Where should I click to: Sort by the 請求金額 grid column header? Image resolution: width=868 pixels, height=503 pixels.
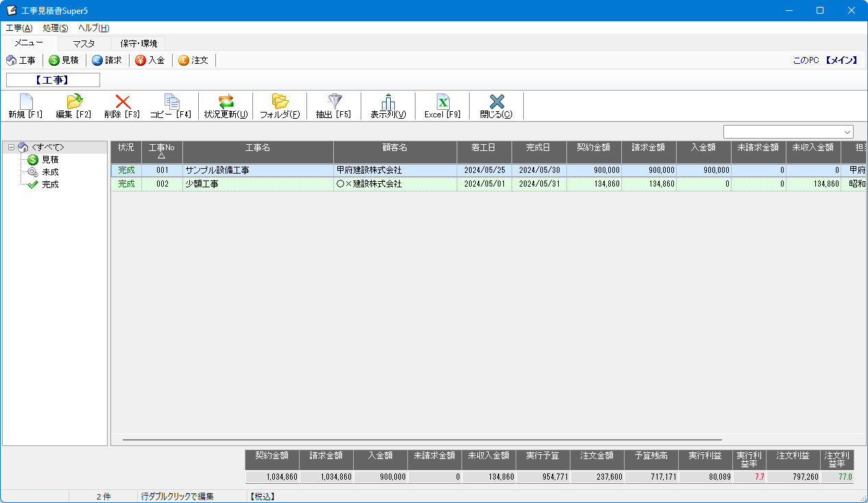point(649,152)
